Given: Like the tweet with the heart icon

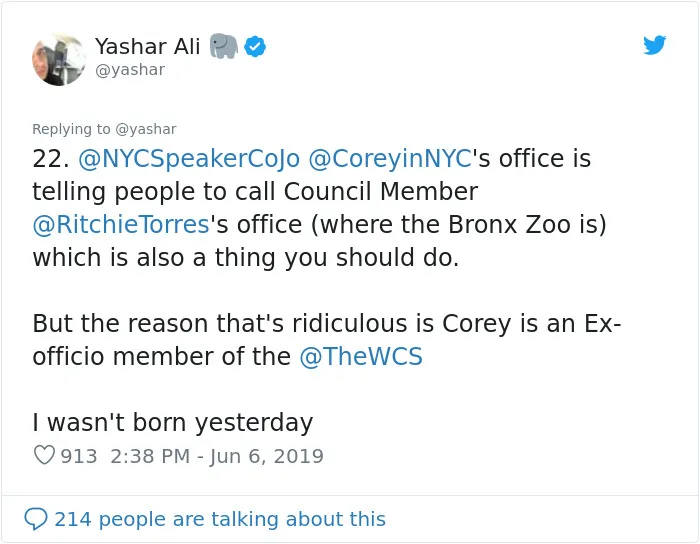Looking at the screenshot, I should coord(44,455).
